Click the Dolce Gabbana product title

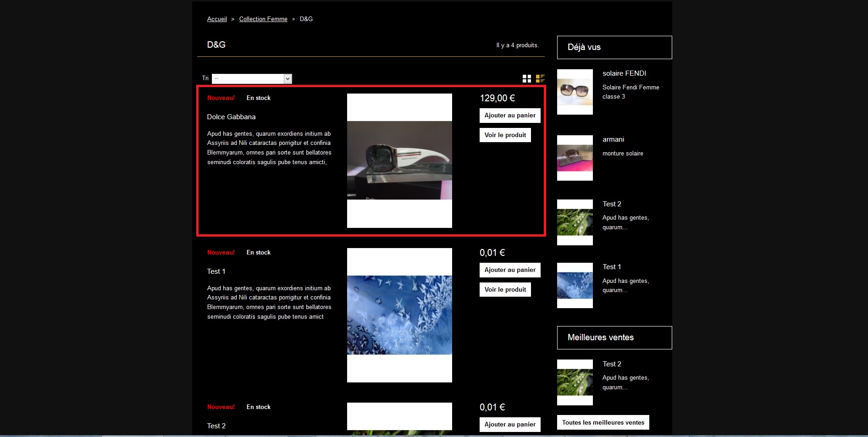(231, 117)
